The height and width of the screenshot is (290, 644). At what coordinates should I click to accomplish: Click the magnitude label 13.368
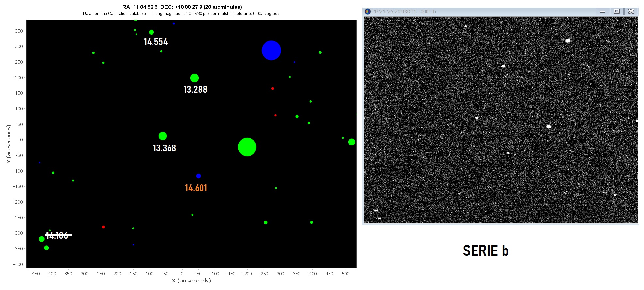[165, 148]
